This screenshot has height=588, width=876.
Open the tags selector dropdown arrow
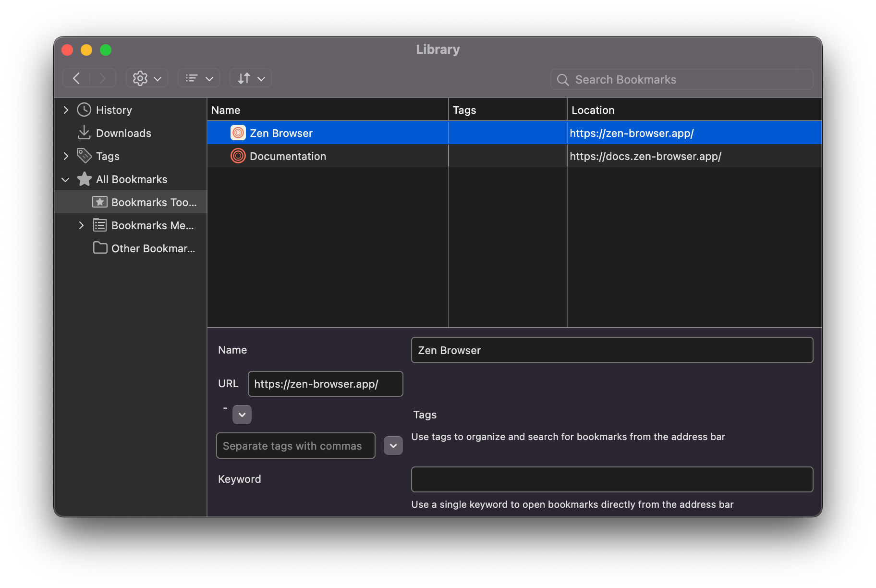393,446
